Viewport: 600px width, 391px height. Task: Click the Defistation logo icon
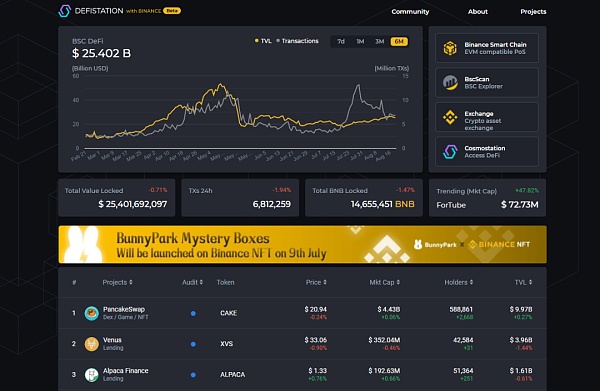[65, 11]
